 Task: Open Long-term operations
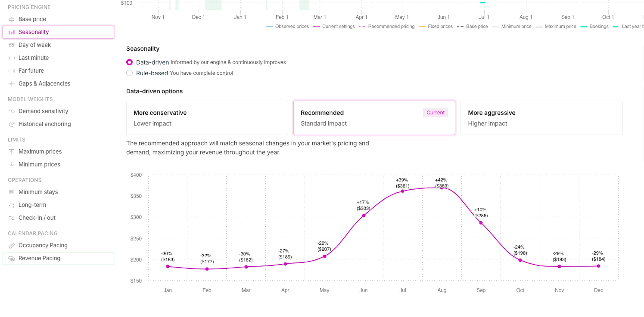pos(58,205)
